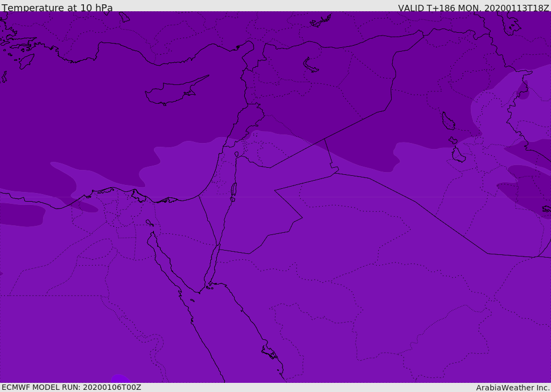Click the 'ECMWF MODEL RUN: 20200106T00Z' label
The image size is (551, 392).
click(72, 388)
